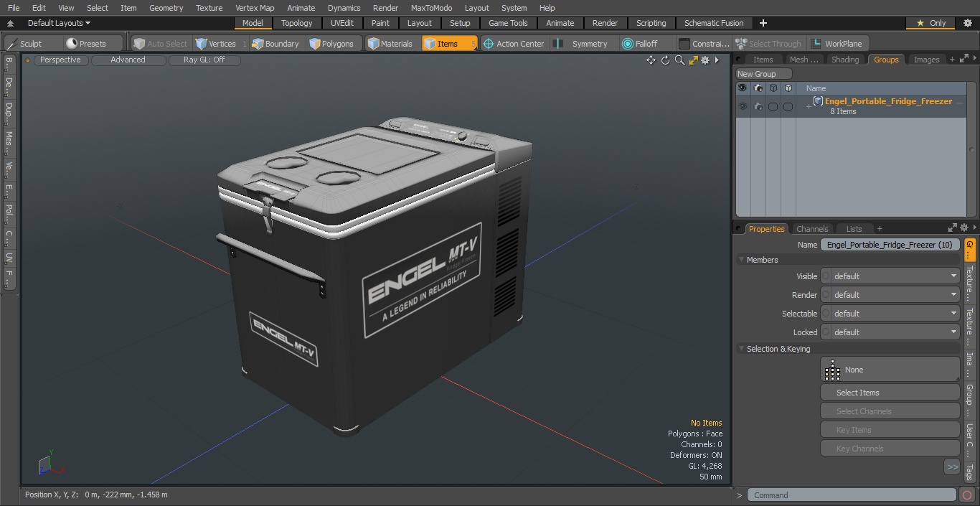Toggle second checkbox on Engel_Portable_Fridge_Freezer row
980x506 pixels.
click(788, 106)
